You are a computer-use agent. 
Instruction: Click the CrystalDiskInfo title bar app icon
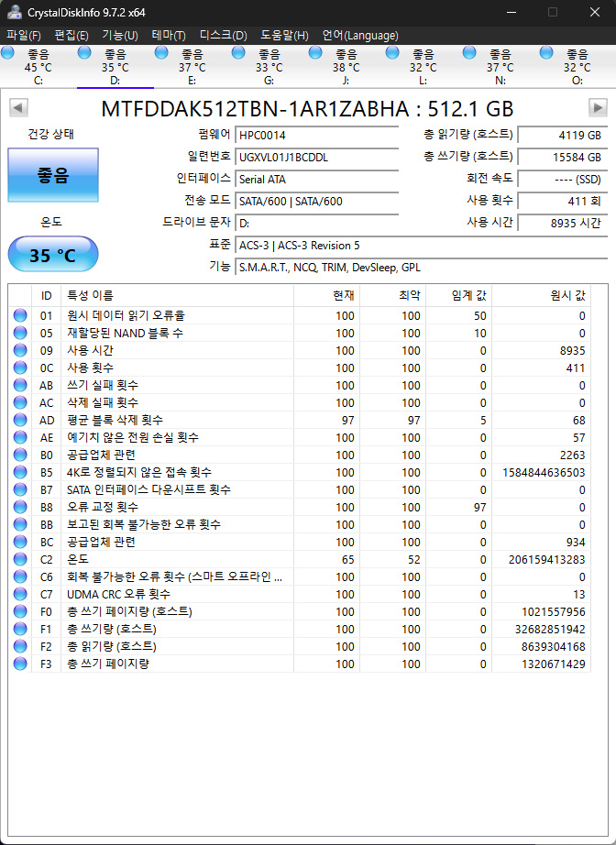tap(15, 12)
